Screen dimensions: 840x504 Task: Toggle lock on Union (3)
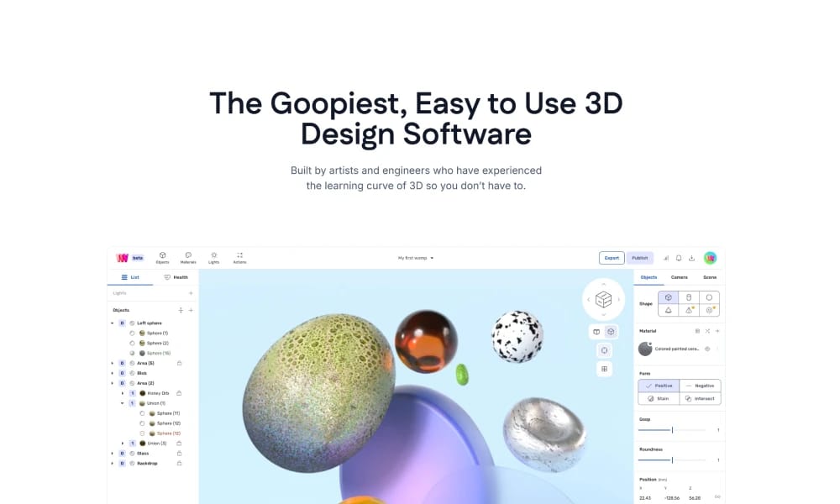180,444
